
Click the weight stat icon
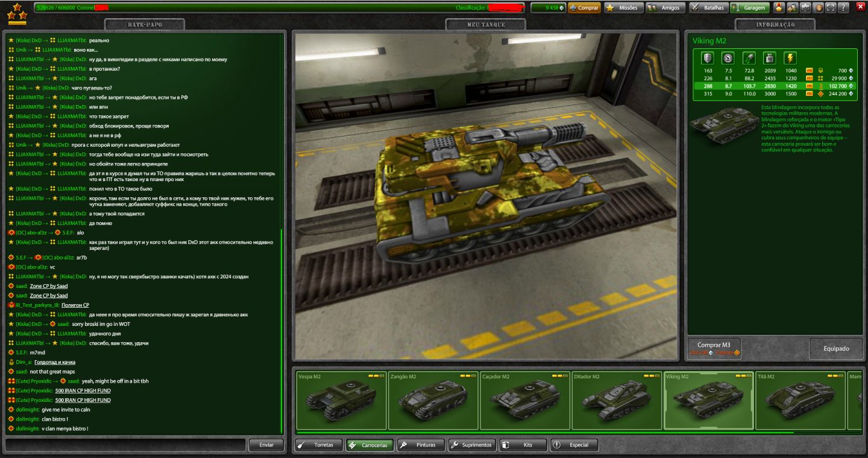pos(770,58)
